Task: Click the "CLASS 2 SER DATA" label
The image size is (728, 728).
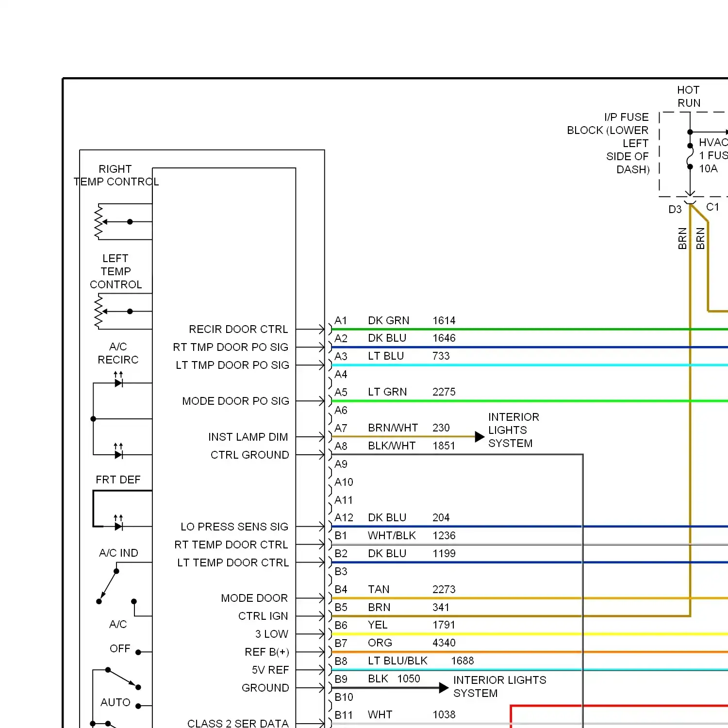Action: coord(238,723)
